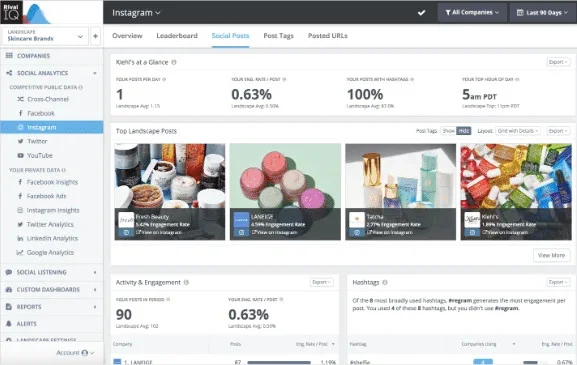The image size is (577, 365).
Task: Expand the Social Listening section
Action: click(x=95, y=272)
